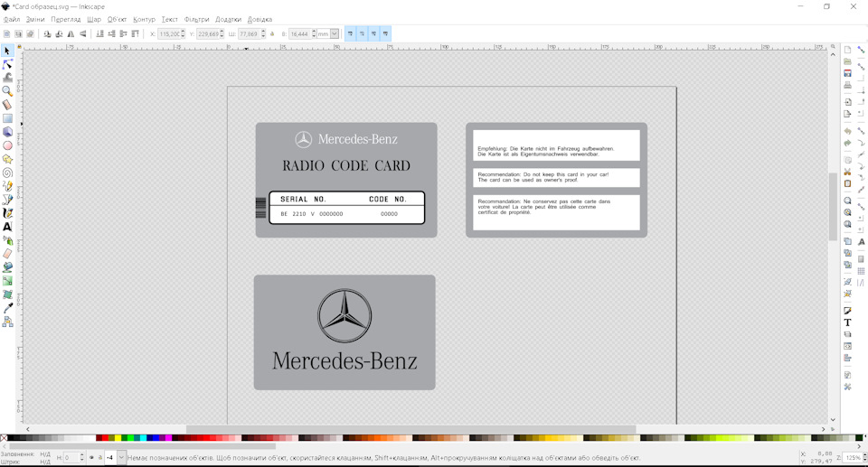This screenshot has width=868, height=467.
Task: Select the Spiral tool
Action: point(7,173)
